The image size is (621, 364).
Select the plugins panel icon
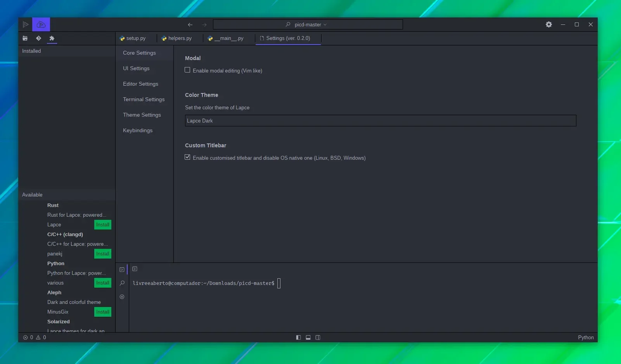point(52,38)
